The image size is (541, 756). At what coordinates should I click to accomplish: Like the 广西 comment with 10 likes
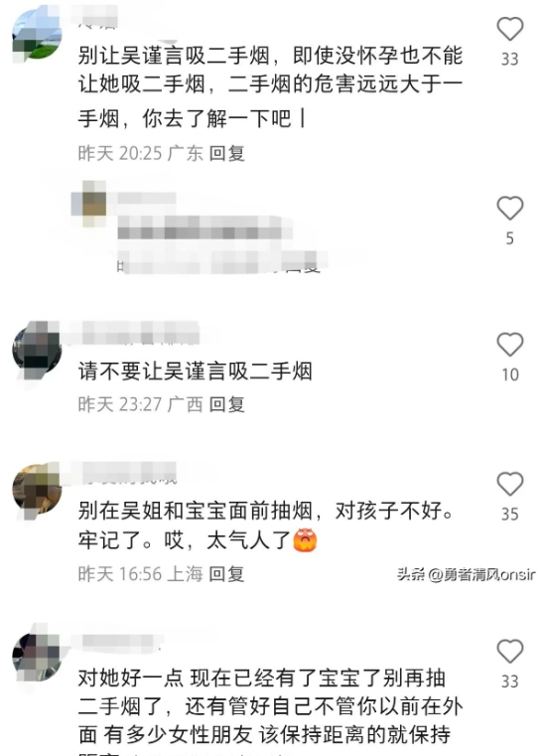pos(509,345)
